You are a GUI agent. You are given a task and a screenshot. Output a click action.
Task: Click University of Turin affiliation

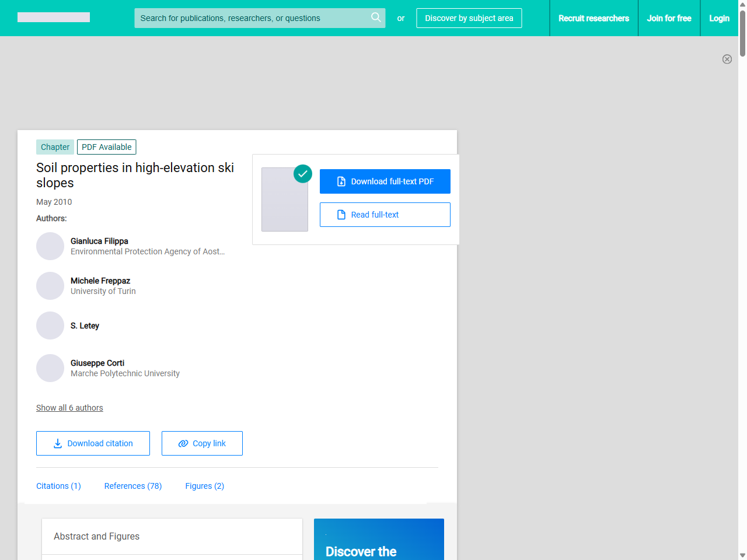[x=103, y=291]
